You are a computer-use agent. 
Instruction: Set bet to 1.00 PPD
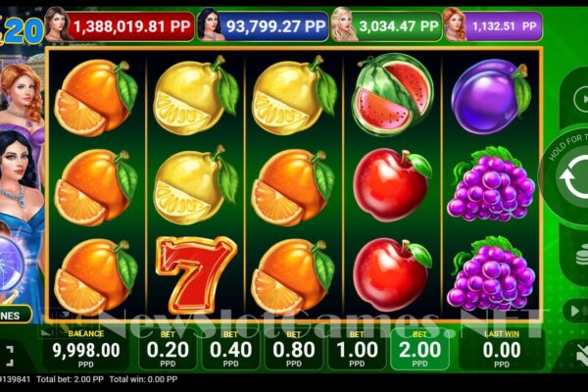(357, 350)
